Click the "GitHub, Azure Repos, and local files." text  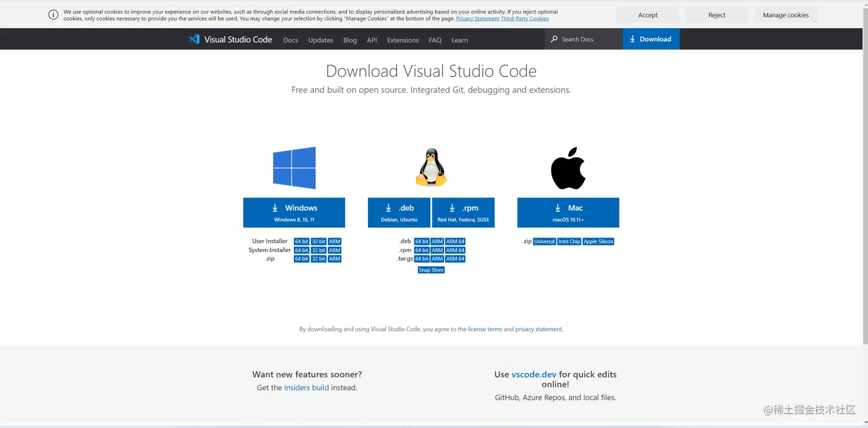(555, 398)
